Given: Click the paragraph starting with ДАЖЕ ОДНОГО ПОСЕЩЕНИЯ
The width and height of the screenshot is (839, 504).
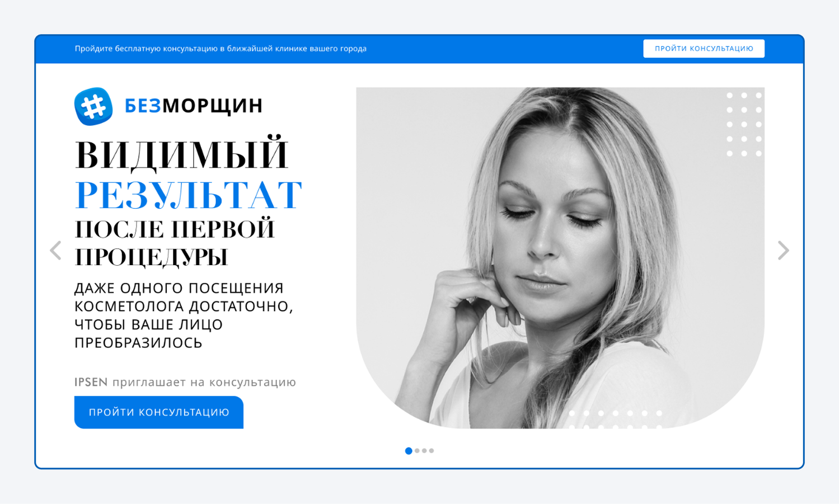Looking at the screenshot, I should pos(184,315).
